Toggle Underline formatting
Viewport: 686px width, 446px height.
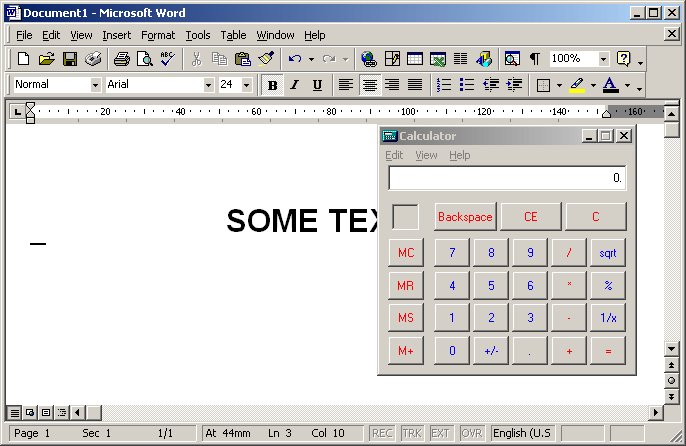(x=318, y=85)
